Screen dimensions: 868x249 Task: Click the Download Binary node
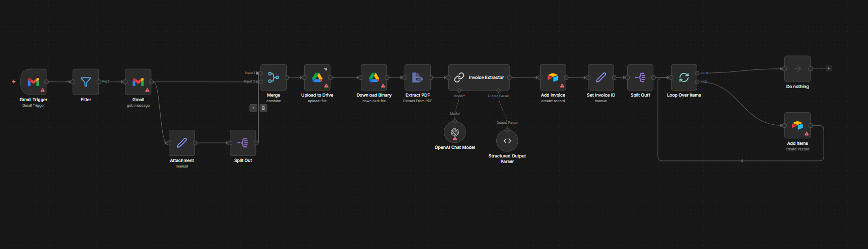374,77
